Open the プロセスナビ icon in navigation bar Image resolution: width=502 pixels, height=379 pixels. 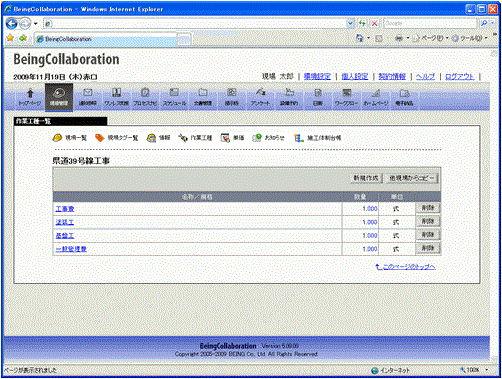(145, 97)
